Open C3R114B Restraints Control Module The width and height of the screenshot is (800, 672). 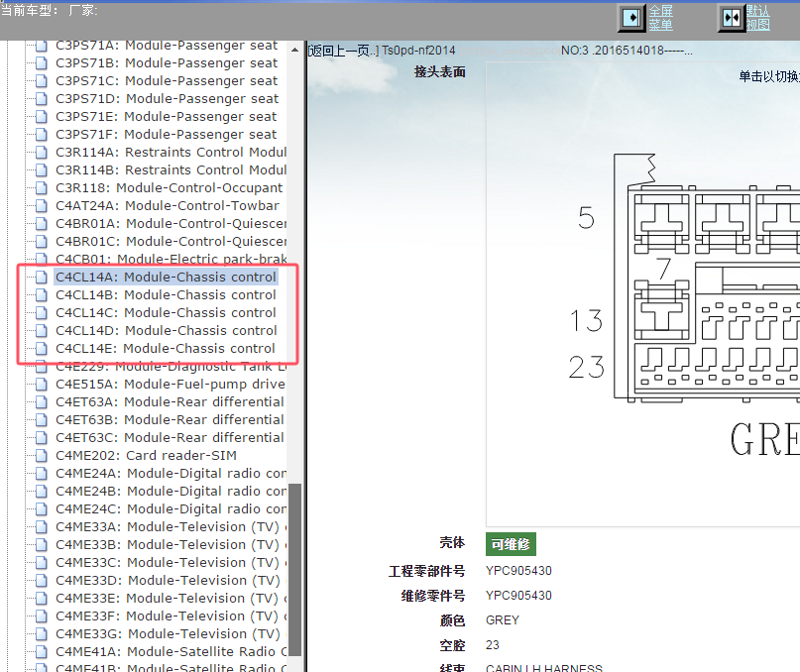coord(171,170)
